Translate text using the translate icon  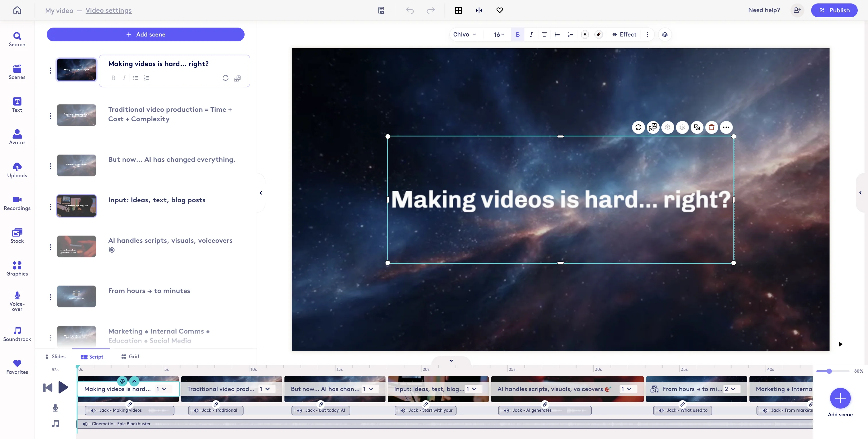pos(653,128)
